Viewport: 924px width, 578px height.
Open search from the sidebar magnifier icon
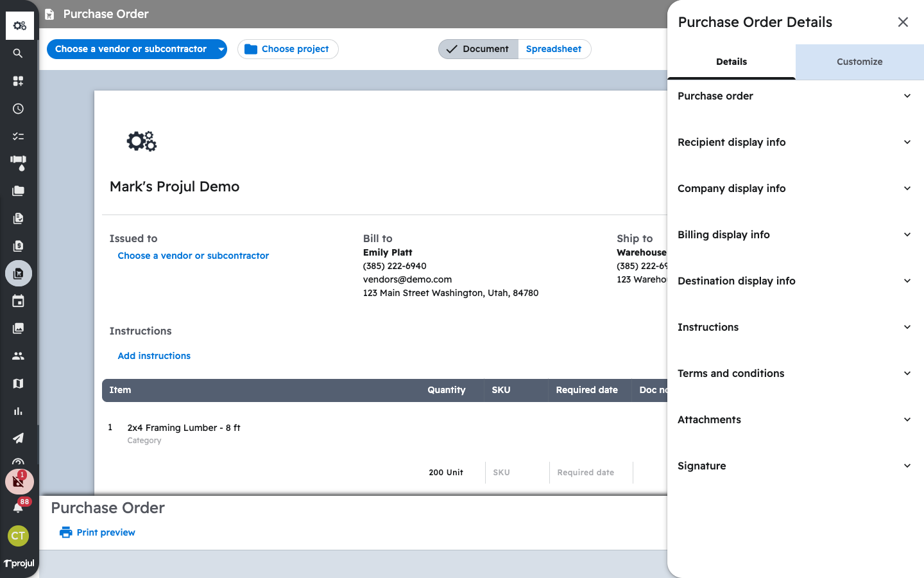coord(18,53)
